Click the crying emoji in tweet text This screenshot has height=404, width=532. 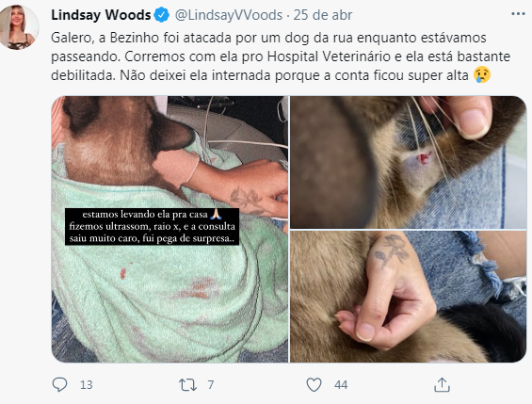482,75
